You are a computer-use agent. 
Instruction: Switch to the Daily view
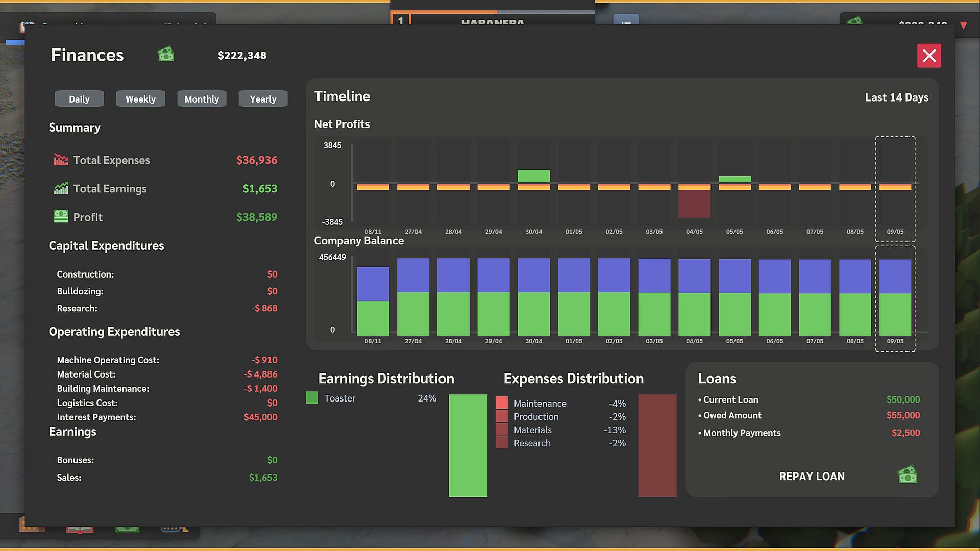pyautogui.click(x=79, y=99)
